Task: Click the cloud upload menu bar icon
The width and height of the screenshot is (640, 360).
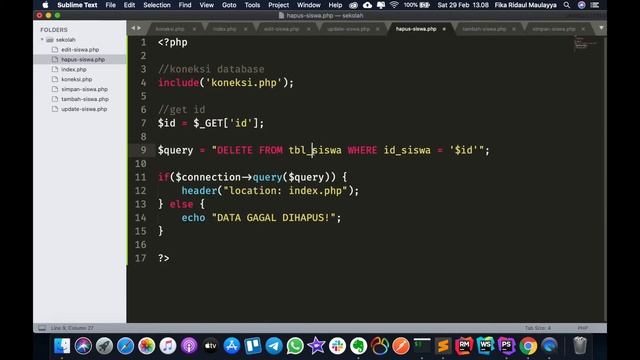Action: [x=367, y=5]
